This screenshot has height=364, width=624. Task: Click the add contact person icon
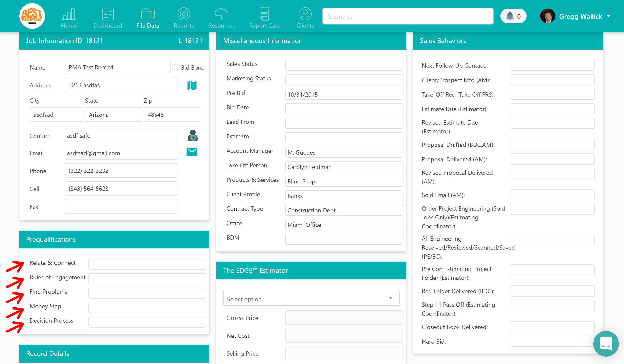pyautogui.click(x=193, y=136)
